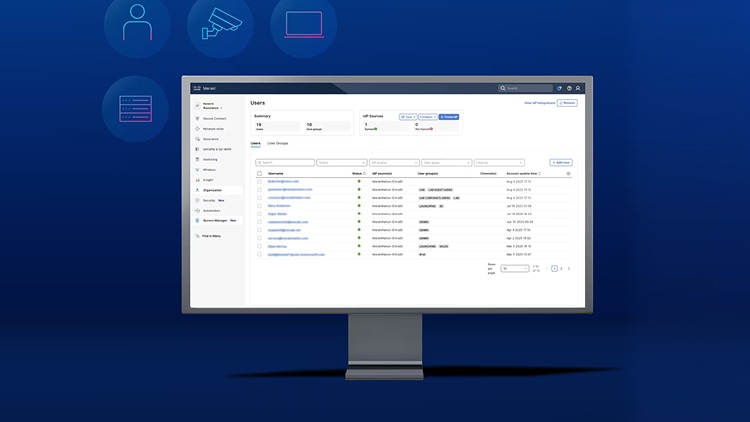Open Access Manager from the sidebar icon
Viewport: 750px width, 422px height.
197,221
